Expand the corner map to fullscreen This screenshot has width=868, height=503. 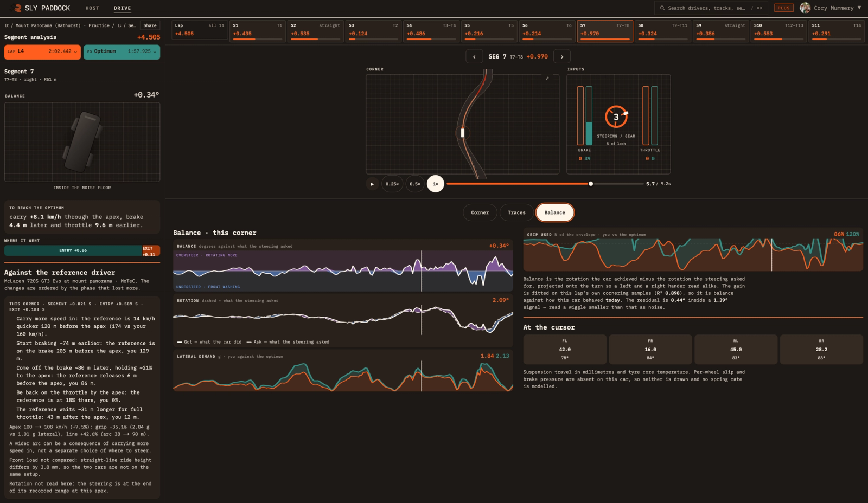tap(547, 79)
